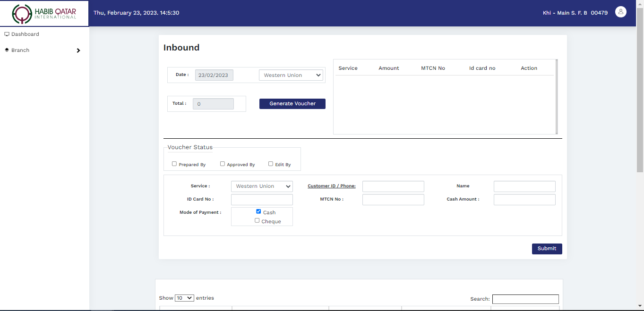The image size is (644, 311).
Task: Click the page vertical scrollbar
Action: [640, 94]
